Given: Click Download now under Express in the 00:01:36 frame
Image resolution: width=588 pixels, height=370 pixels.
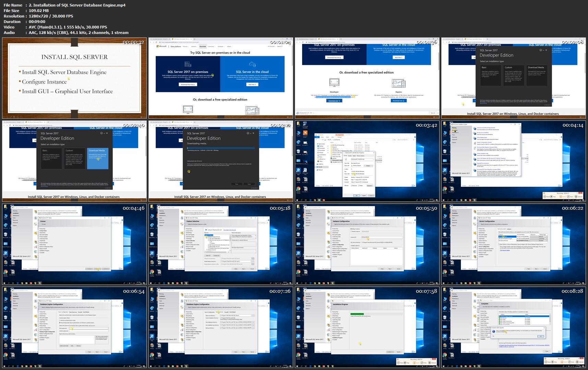Looking at the screenshot, I should point(398,101).
